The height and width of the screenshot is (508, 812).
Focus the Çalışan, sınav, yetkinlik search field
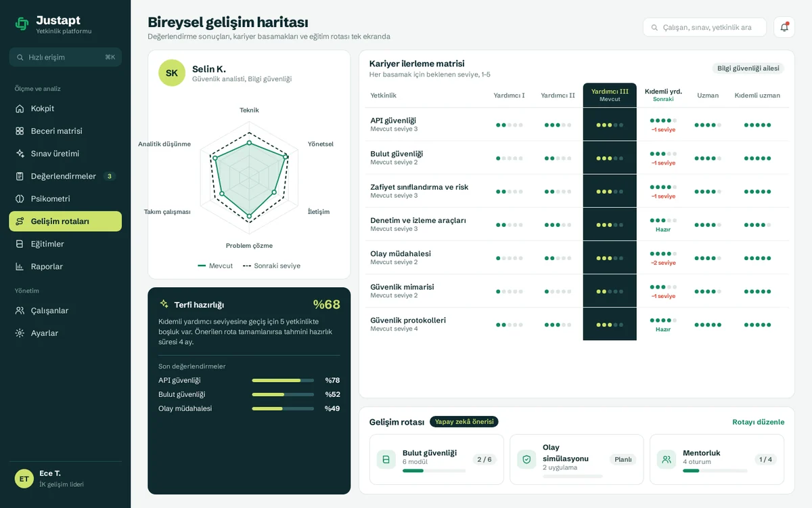tap(704, 27)
